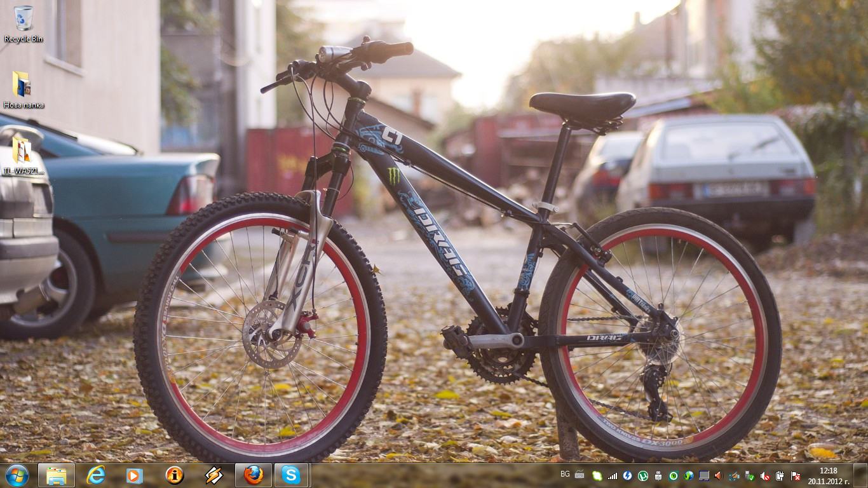Image resolution: width=868 pixels, height=488 pixels.
Task: Open the Windows Start menu orb
Action: coord(17,475)
